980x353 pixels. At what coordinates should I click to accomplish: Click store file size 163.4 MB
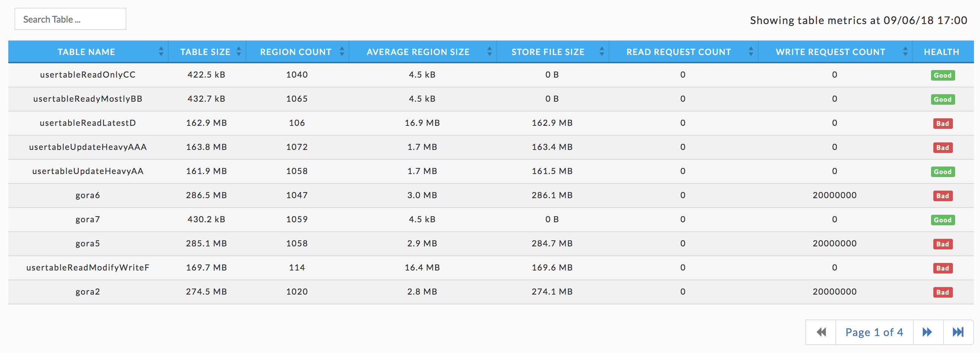click(x=552, y=147)
